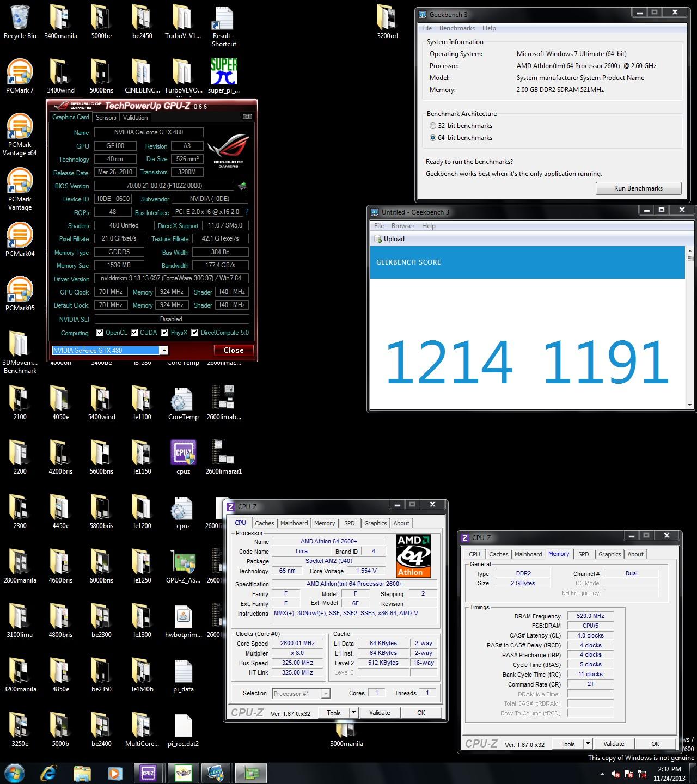Open Windows Explorer from the taskbar
Viewport: 697px width, 784px height.
click(x=82, y=773)
